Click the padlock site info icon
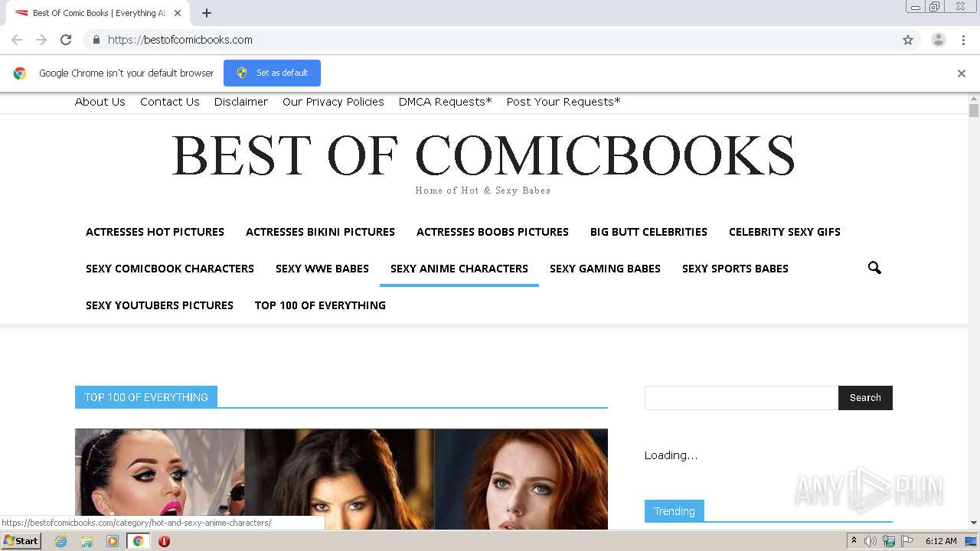Viewport: 980px width, 551px height. pyautogui.click(x=96, y=40)
